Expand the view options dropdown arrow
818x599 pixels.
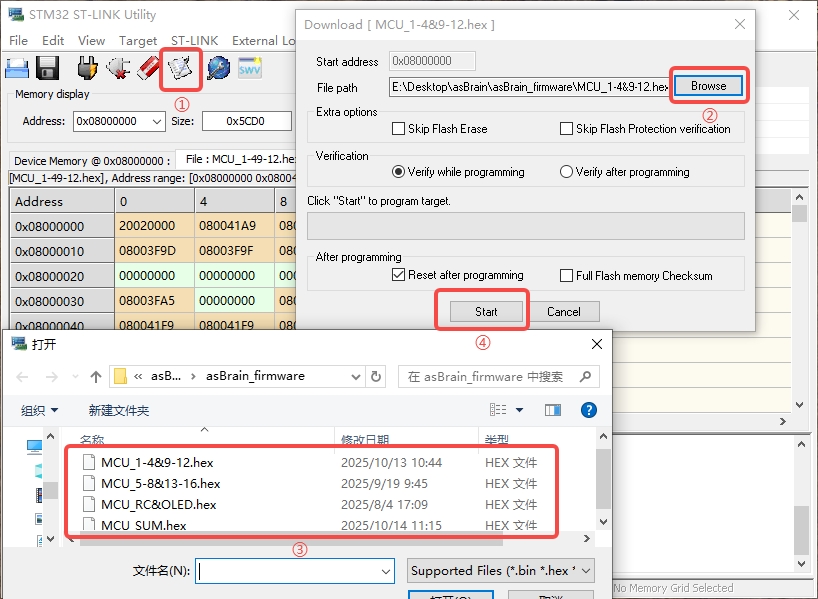click(x=520, y=410)
